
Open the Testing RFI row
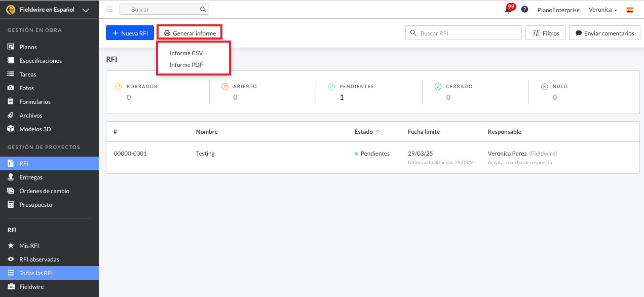pos(205,154)
